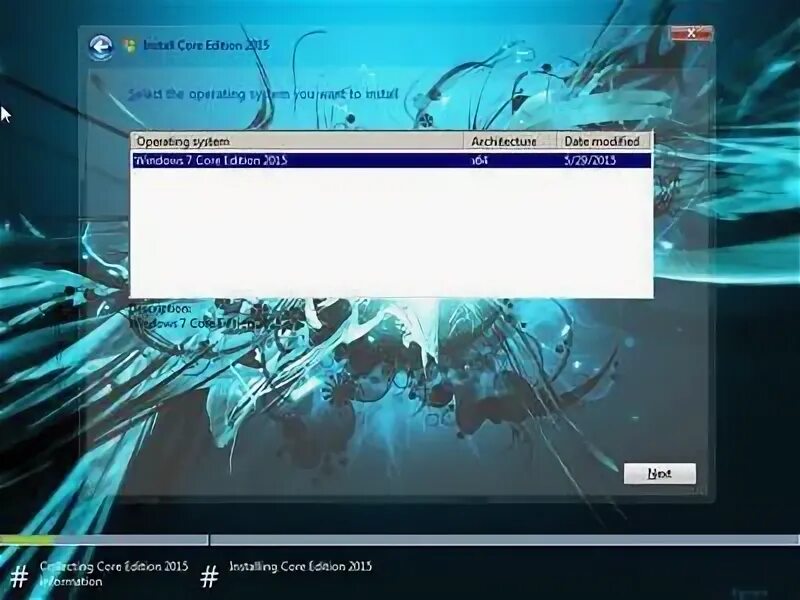Click the 3/29/2015 date cell
The width and height of the screenshot is (800, 600).
pyautogui.click(x=590, y=161)
